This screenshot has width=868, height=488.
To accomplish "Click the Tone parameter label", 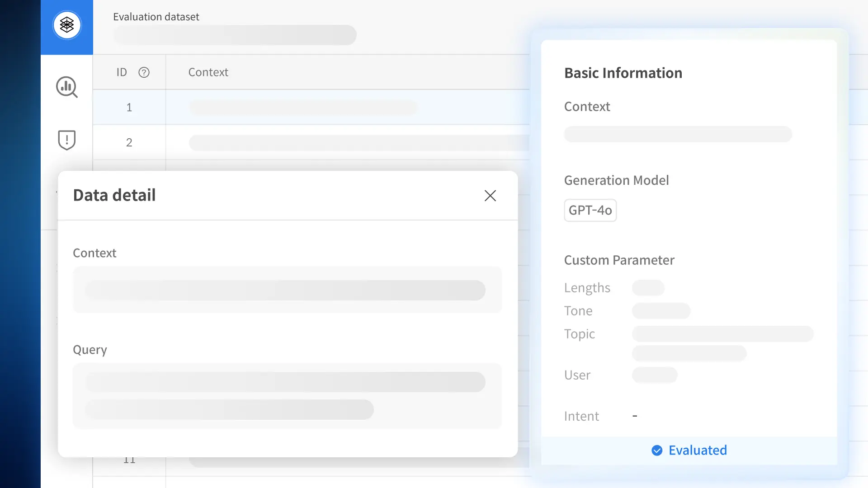I will (x=578, y=311).
